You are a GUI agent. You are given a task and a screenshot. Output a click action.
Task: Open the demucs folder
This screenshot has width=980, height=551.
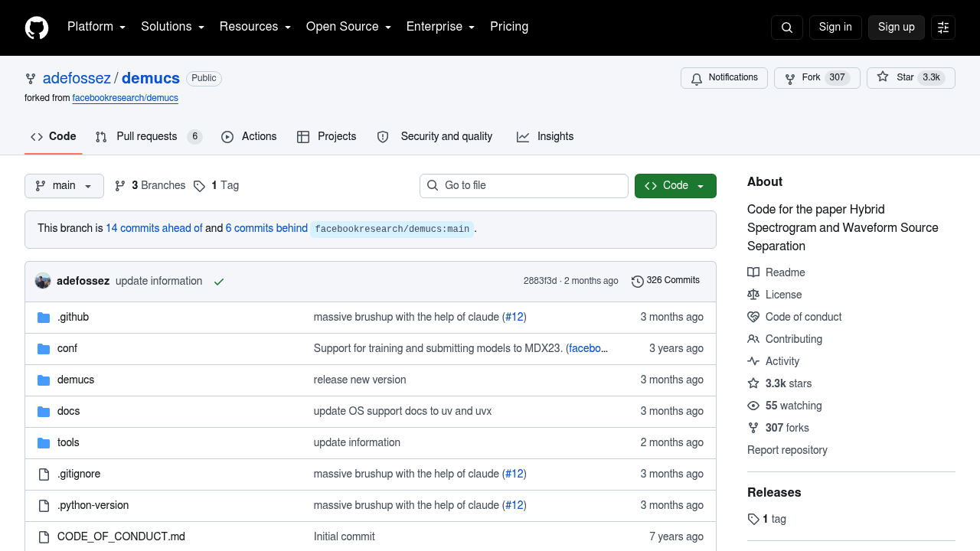pos(76,380)
